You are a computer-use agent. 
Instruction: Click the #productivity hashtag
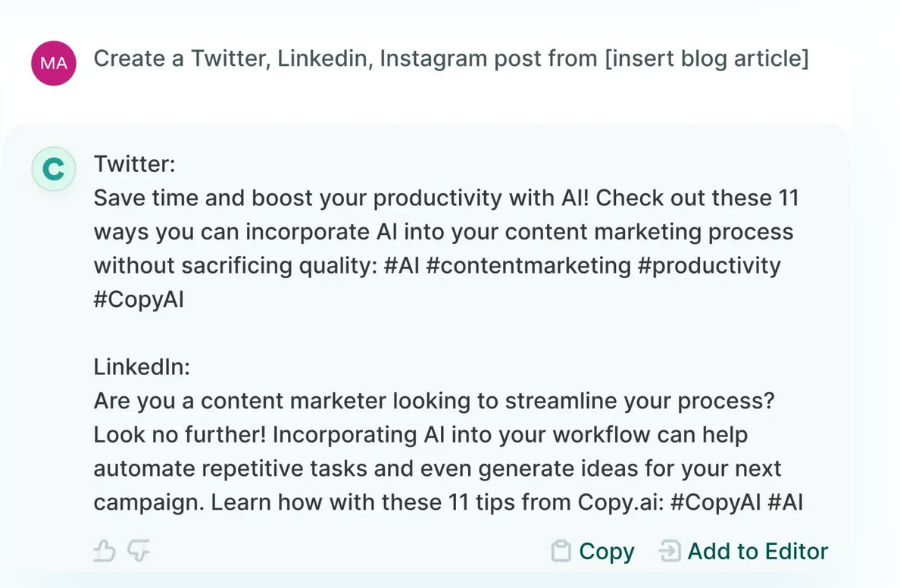709,266
